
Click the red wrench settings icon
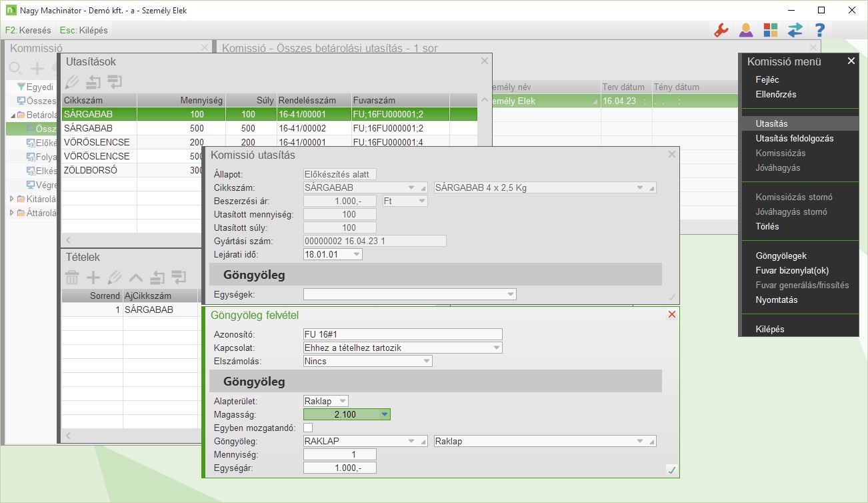point(721,30)
